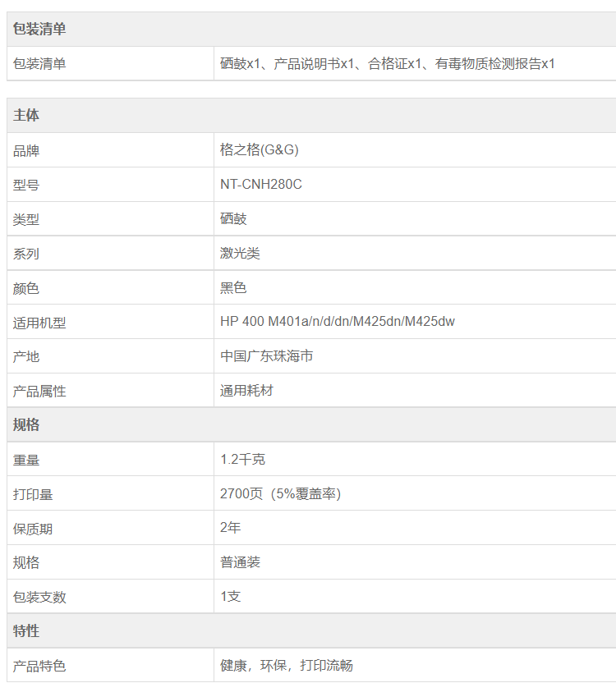
Task: Click weight value 1.2千克
Action: 242,459
